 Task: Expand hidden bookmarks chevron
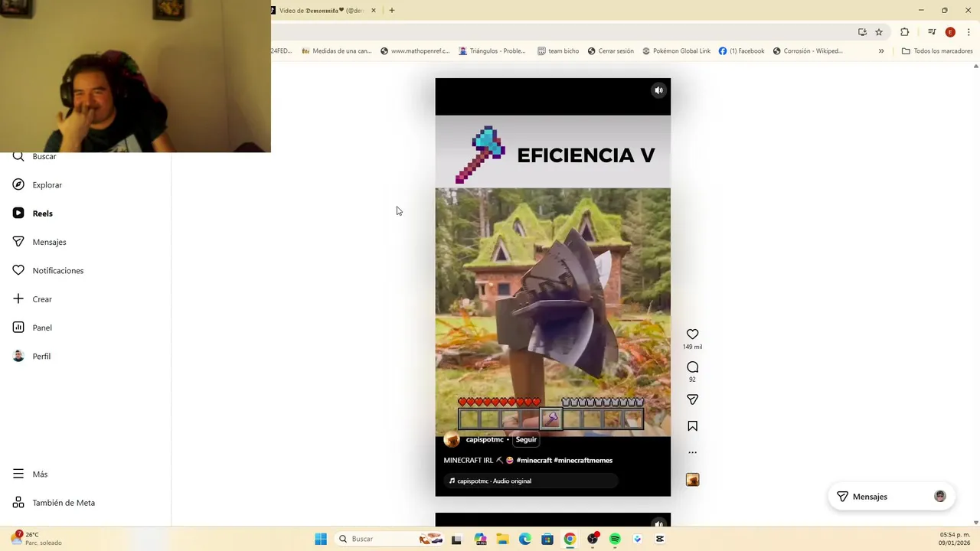tap(881, 51)
